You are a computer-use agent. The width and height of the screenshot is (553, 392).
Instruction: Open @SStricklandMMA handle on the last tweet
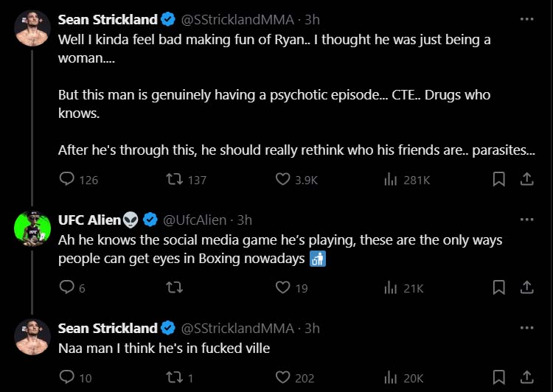(240, 329)
